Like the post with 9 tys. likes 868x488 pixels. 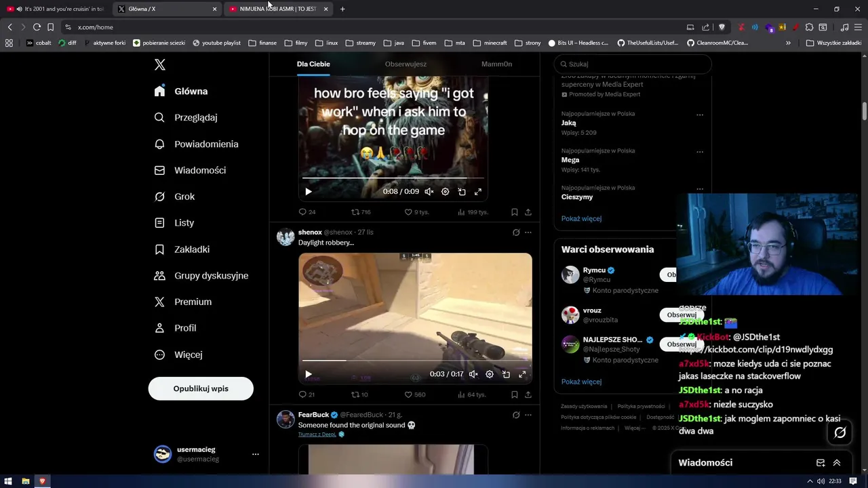point(416,212)
